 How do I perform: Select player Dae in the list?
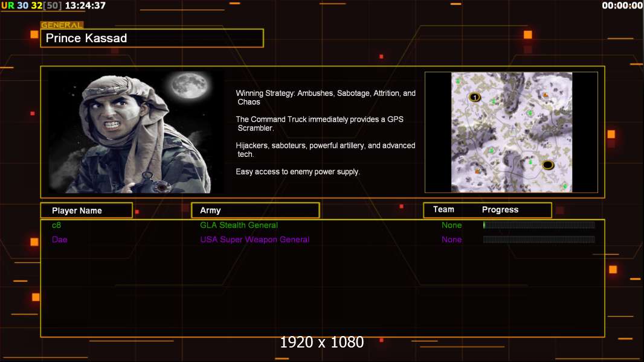[x=59, y=240]
